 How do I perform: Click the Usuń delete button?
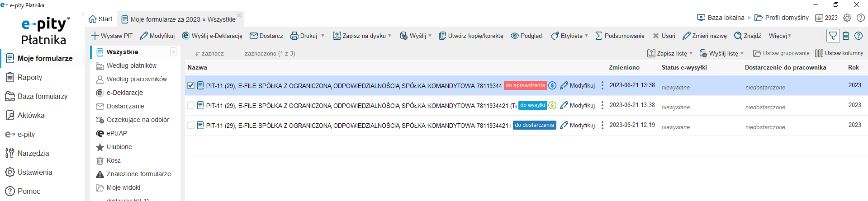click(x=664, y=36)
